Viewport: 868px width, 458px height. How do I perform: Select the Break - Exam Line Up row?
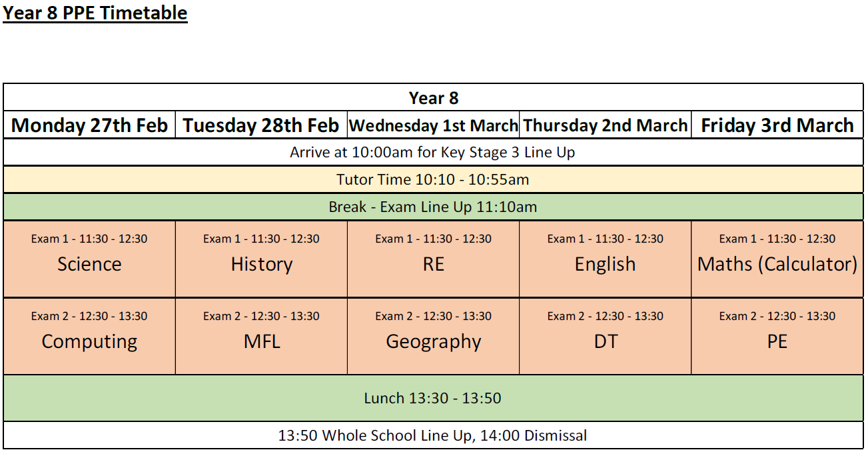(433, 207)
